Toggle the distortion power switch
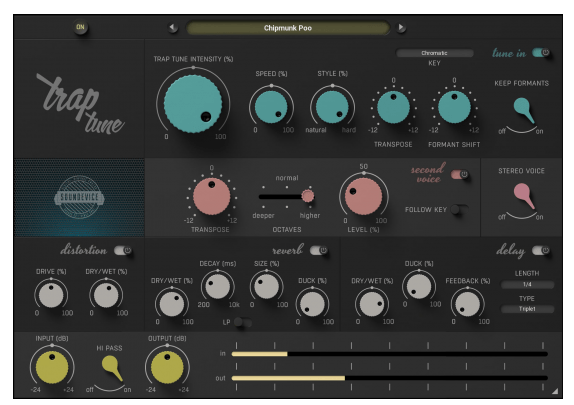This screenshot has height=405, width=574. (x=123, y=250)
